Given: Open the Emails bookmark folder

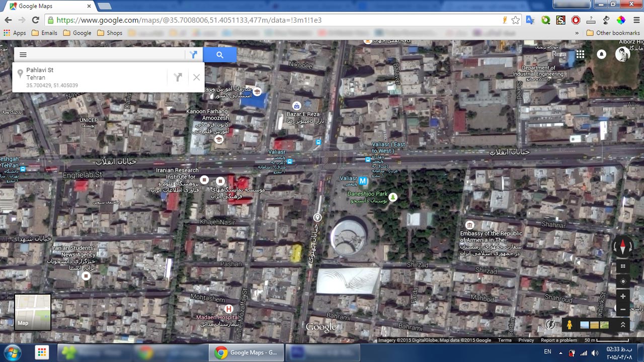Looking at the screenshot, I should 44,33.
